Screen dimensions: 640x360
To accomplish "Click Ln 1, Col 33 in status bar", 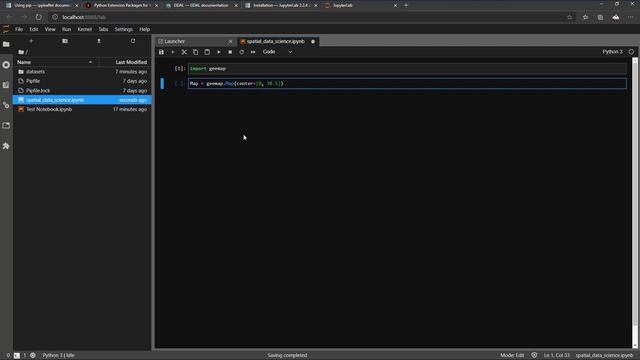I will 556,355.
